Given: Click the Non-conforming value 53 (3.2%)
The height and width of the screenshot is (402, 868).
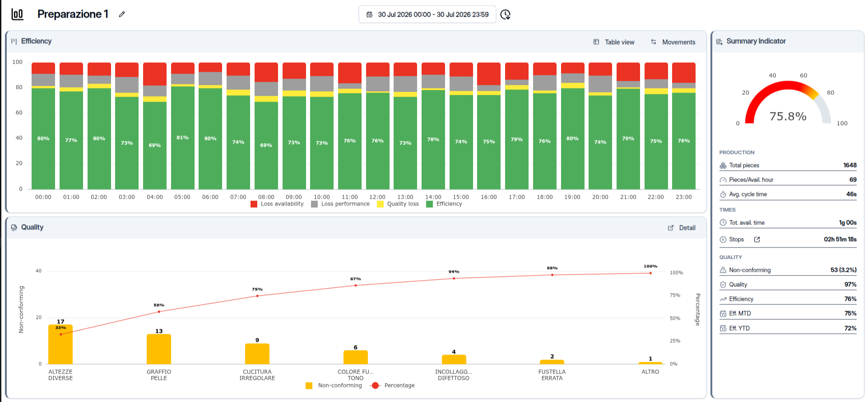Looking at the screenshot, I should coord(844,270).
